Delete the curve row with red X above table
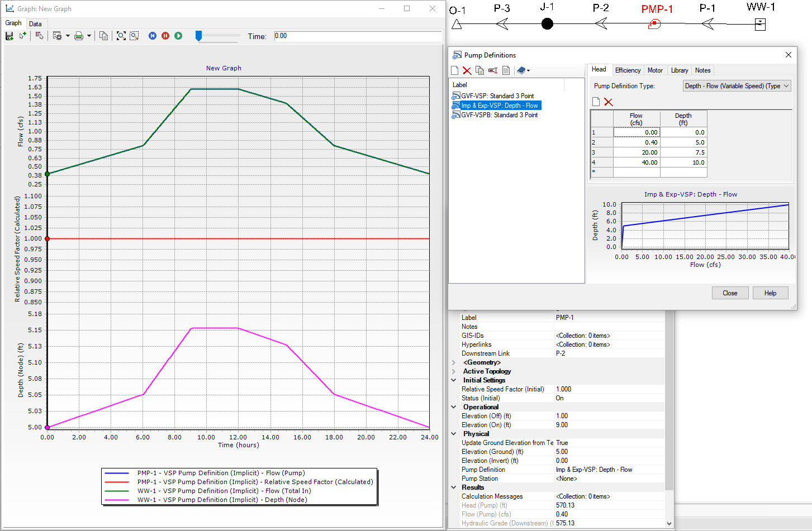Viewport: 812px width, 531px height. [609, 102]
